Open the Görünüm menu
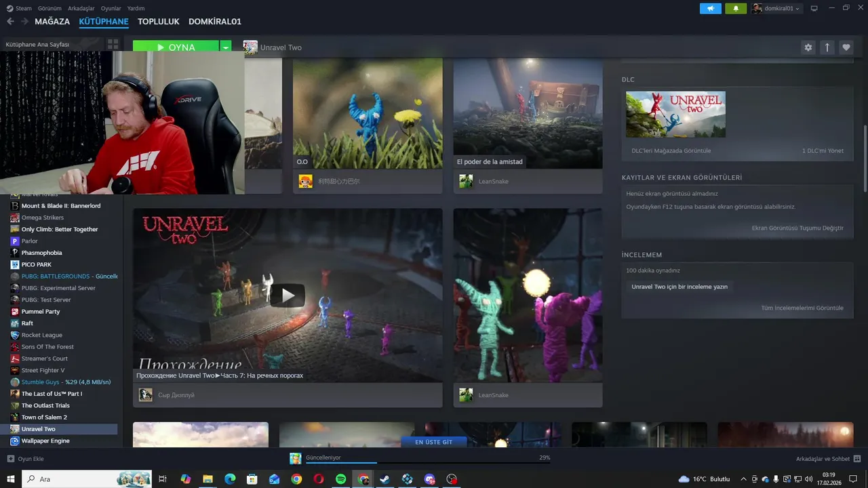Viewport: 868px width, 488px height. (x=50, y=8)
